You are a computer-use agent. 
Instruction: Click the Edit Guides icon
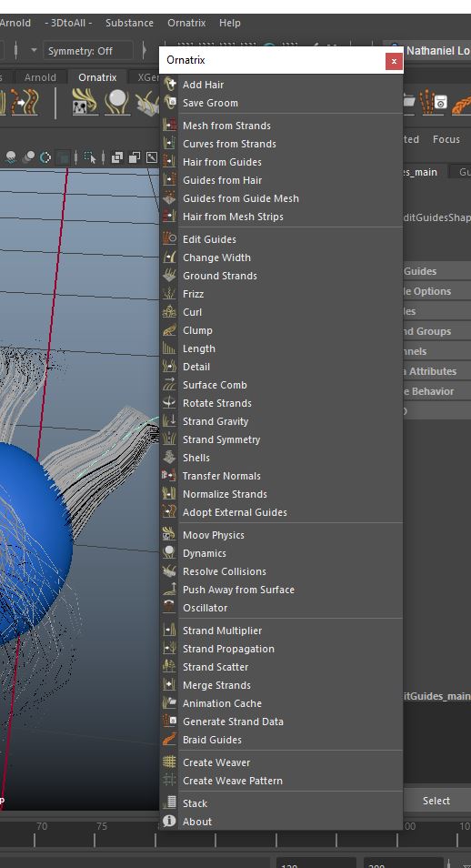tap(169, 239)
